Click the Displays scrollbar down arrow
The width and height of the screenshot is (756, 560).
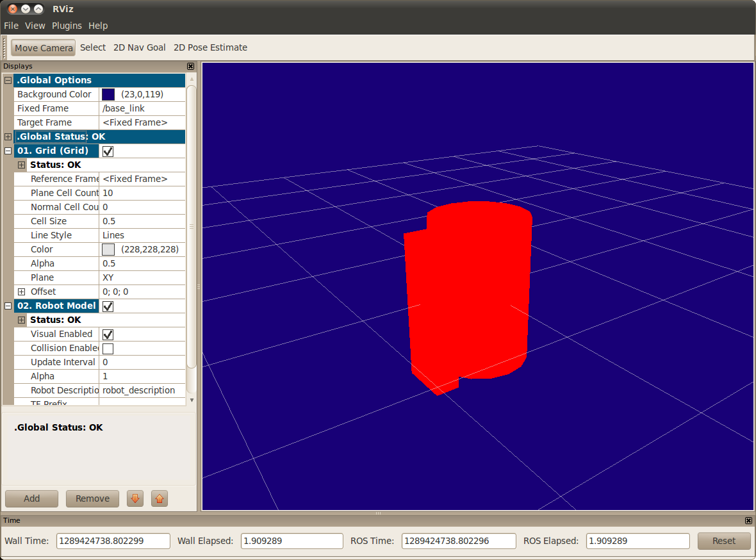coord(192,400)
